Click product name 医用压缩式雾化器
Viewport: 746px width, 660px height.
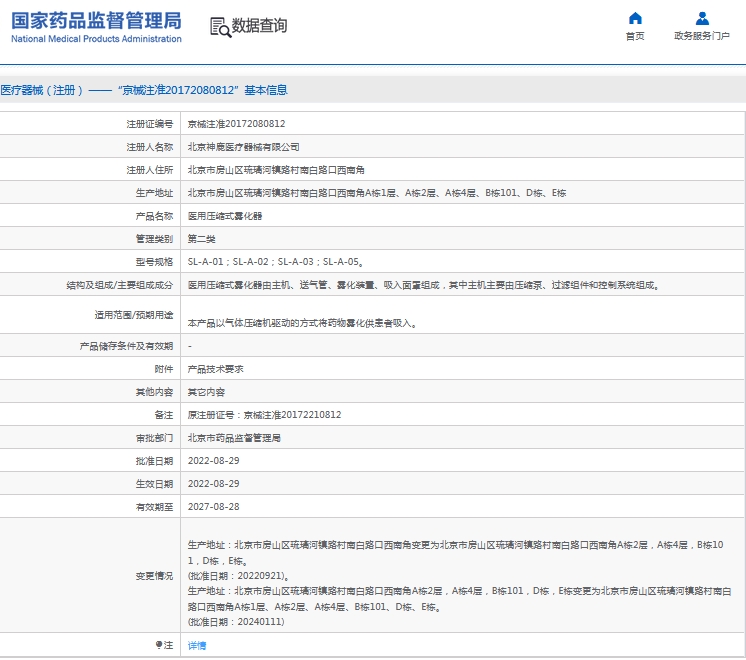[225, 216]
